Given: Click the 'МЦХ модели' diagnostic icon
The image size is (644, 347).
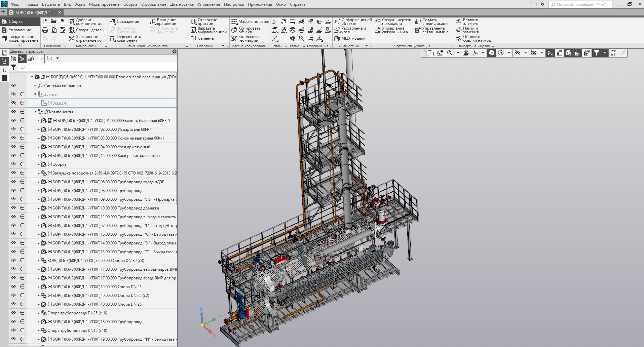Looking at the screenshot, I should click(337, 38).
